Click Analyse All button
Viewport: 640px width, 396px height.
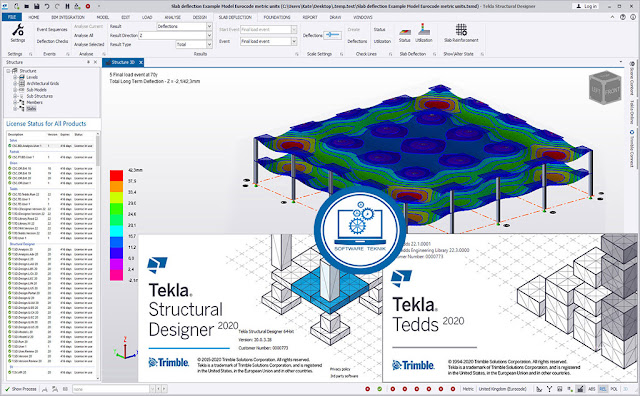84,36
